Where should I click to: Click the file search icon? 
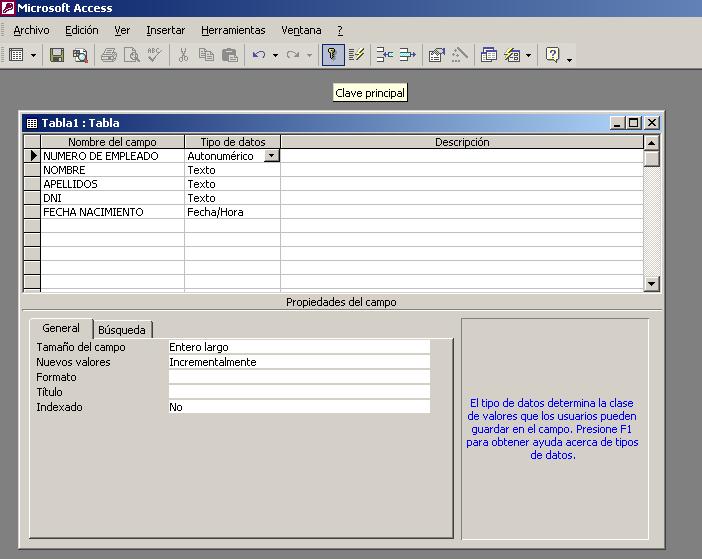coord(80,55)
